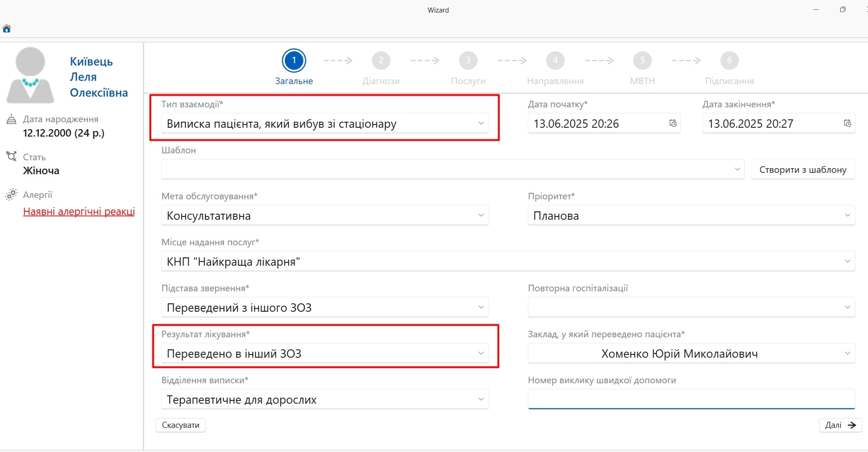Click the gender icon next to Стать
The image size is (868, 452).
click(11, 157)
